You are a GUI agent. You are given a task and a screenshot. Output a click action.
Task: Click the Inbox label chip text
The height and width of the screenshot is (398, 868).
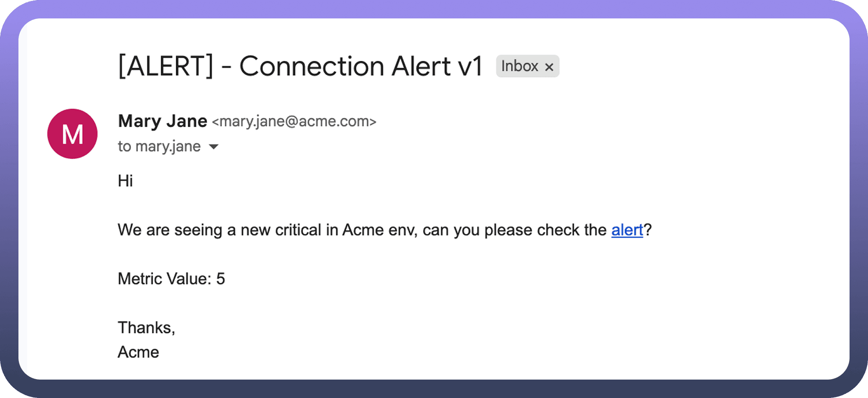pyautogui.click(x=519, y=66)
